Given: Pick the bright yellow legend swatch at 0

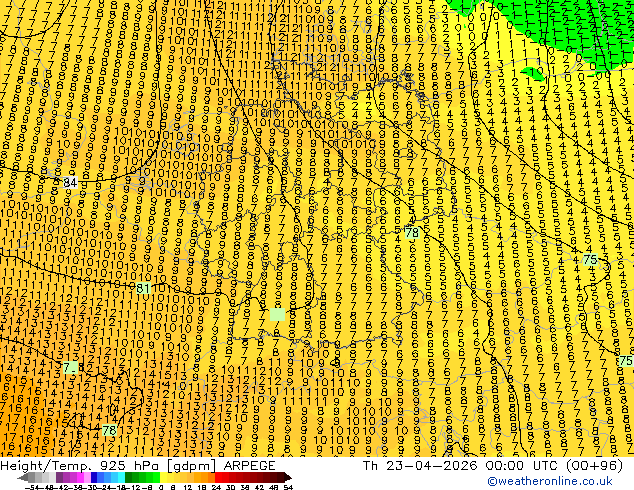Looking at the screenshot, I should click(x=163, y=477).
